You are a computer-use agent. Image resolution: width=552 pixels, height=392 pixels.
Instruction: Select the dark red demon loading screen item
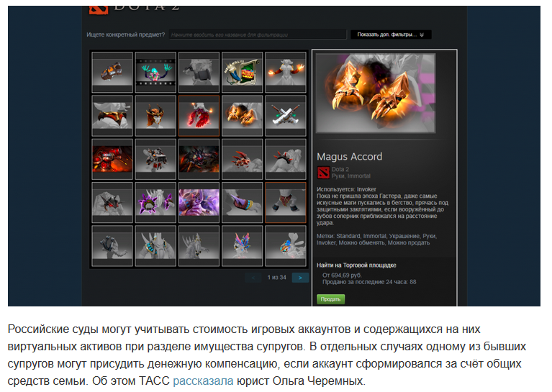tap(199, 159)
